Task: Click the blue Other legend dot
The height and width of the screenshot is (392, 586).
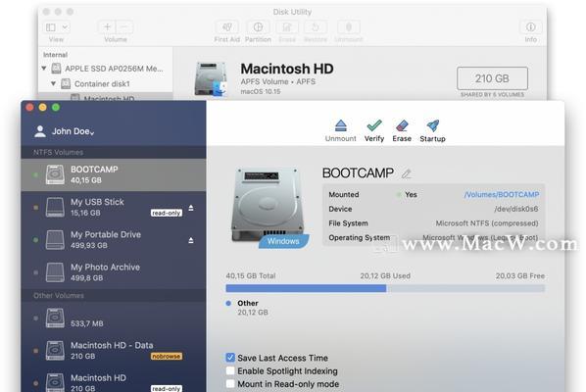Action: pos(228,303)
